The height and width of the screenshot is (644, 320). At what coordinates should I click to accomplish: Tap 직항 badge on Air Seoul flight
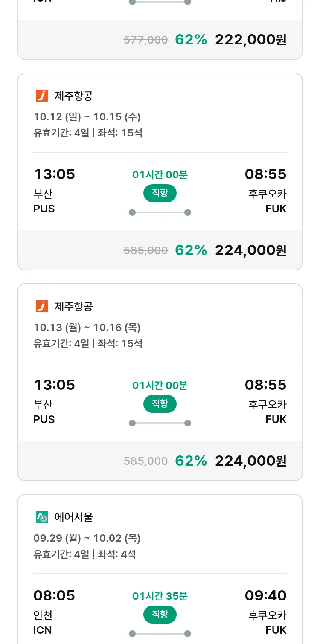[160, 615]
